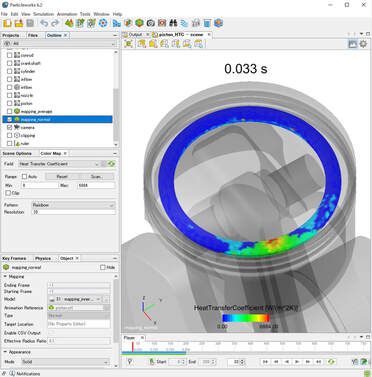Minimize the Outline panel
Screen dimensions: 372x377
pos(115,35)
